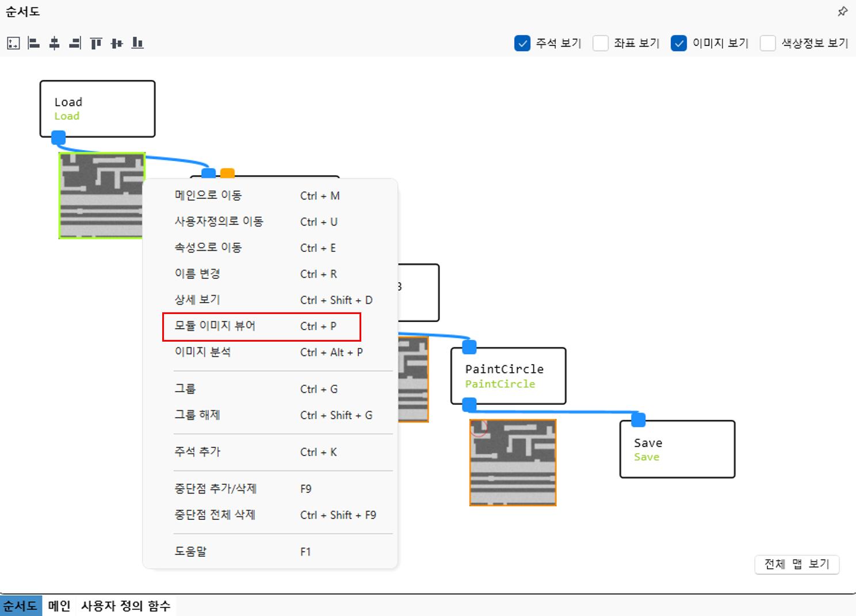Open the 사용자 정의 함수 tab
This screenshot has width=856, height=616.
[125, 606]
